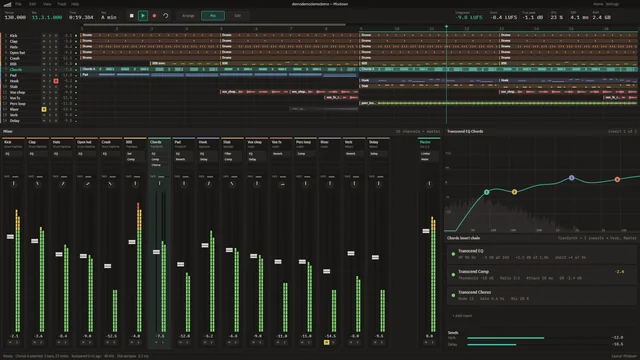
Task: Open the Chorus insert on Chords channel
Action: (159, 165)
